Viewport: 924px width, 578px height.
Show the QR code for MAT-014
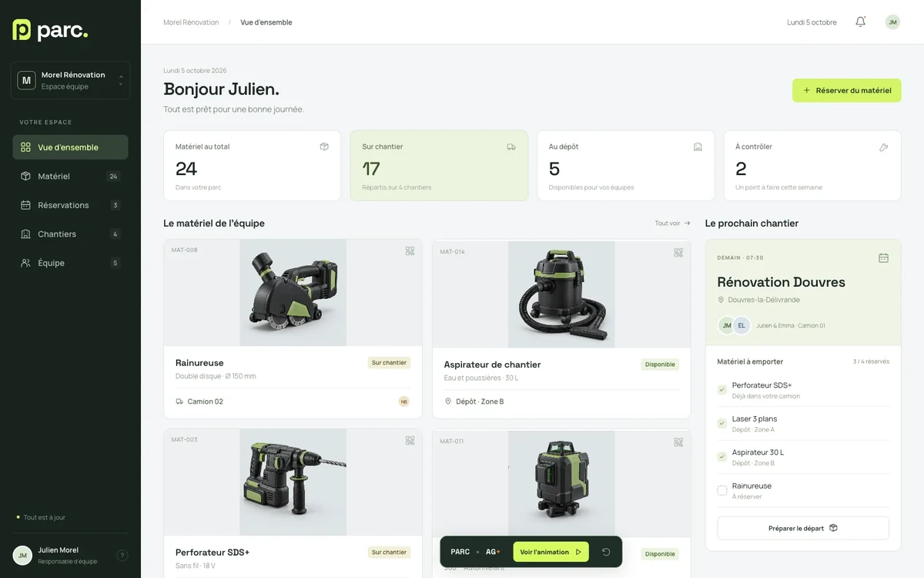pos(678,252)
